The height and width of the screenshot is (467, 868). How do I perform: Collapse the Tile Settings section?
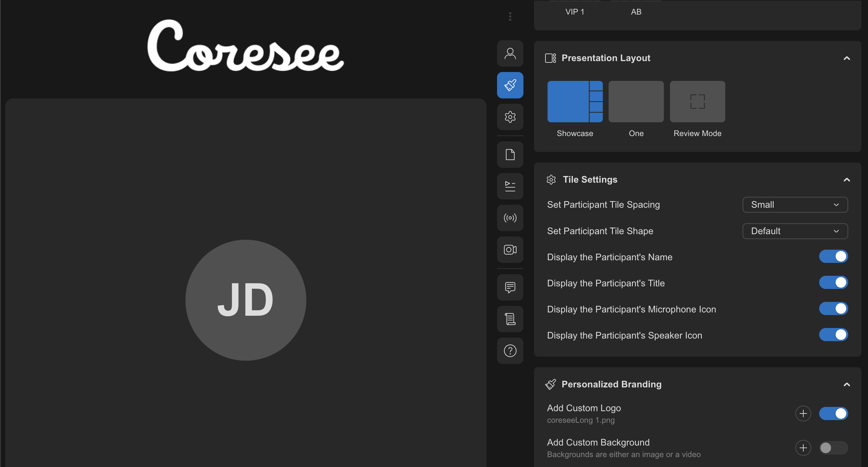[x=847, y=180]
